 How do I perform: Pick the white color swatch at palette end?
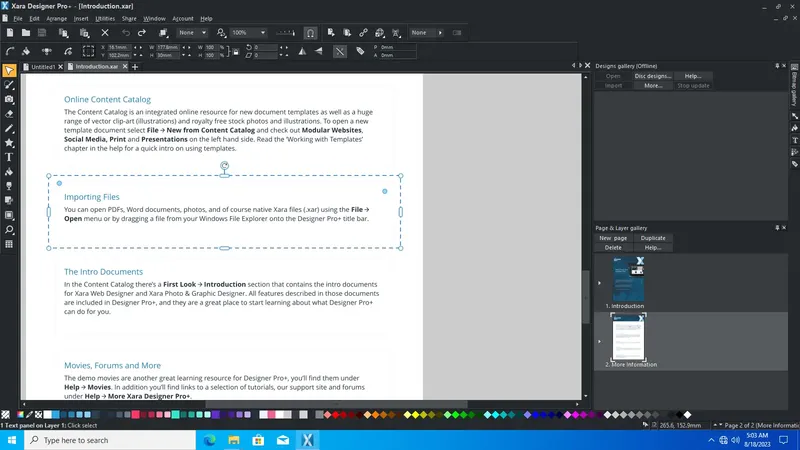click(687, 415)
